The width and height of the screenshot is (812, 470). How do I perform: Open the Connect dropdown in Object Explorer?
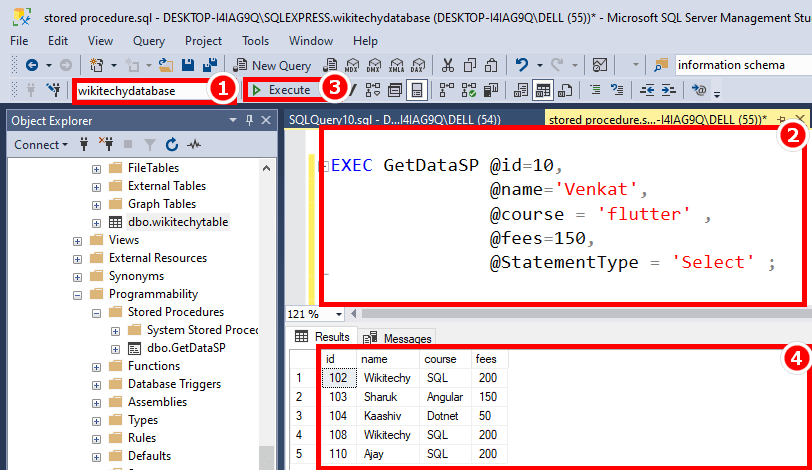(41, 144)
